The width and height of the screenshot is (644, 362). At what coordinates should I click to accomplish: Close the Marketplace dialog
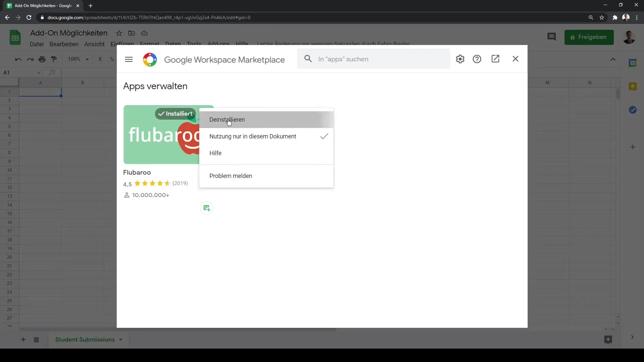[516, 59]
